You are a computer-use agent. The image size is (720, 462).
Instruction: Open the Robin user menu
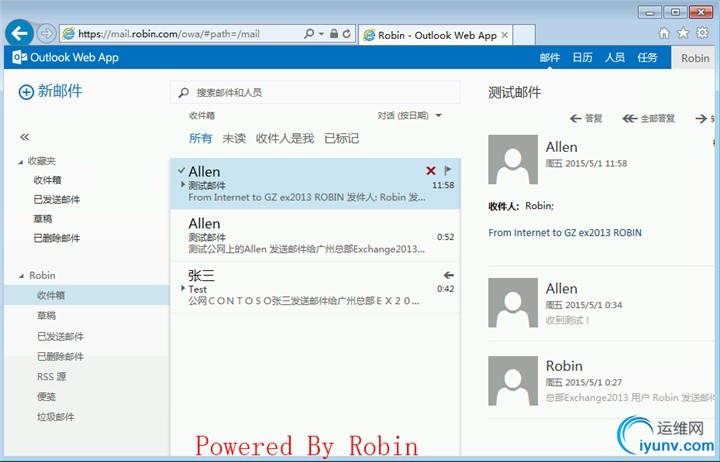(695, 58)
